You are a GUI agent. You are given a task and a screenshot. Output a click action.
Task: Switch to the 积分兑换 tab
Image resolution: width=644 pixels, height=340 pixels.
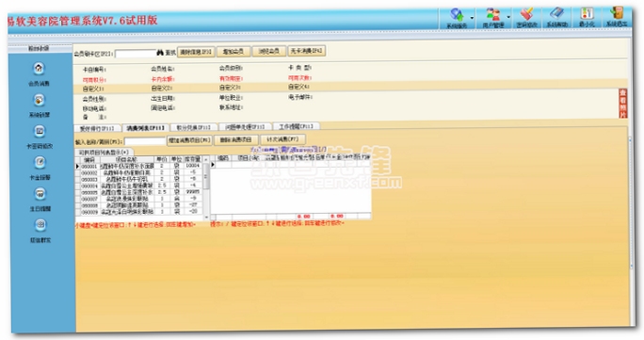pos(193,128)
